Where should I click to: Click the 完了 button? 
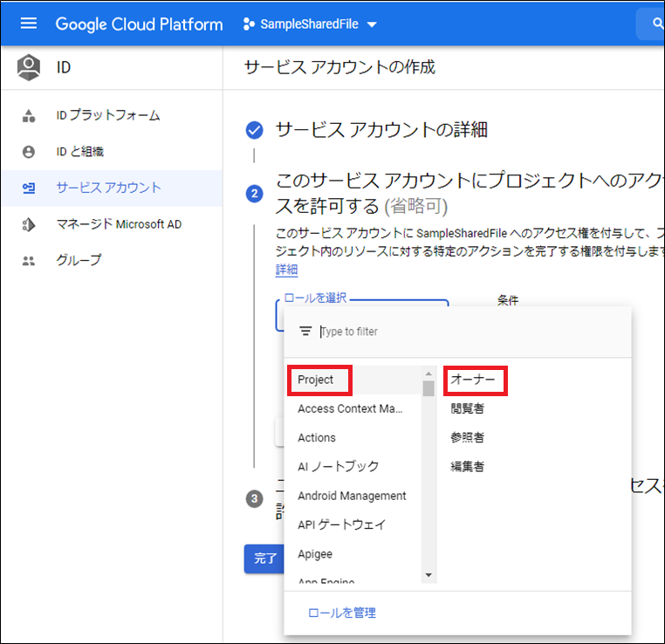(264, 558)
